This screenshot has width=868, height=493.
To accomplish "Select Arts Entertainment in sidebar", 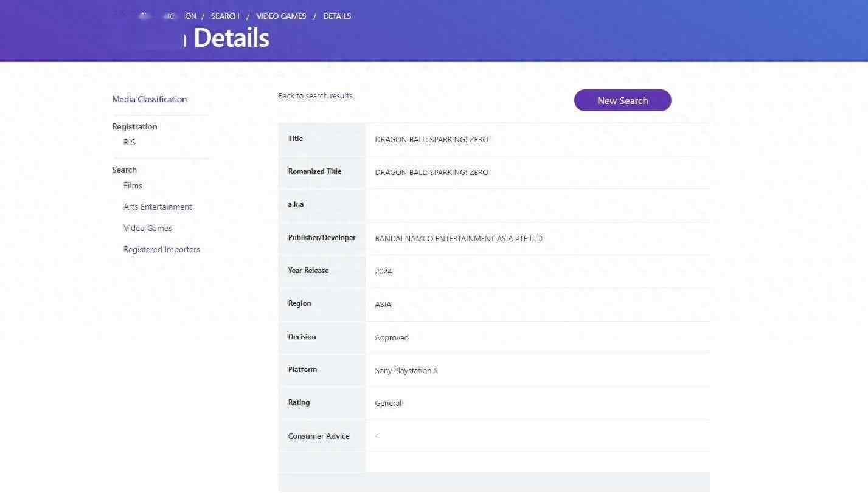I will point(158,207).
